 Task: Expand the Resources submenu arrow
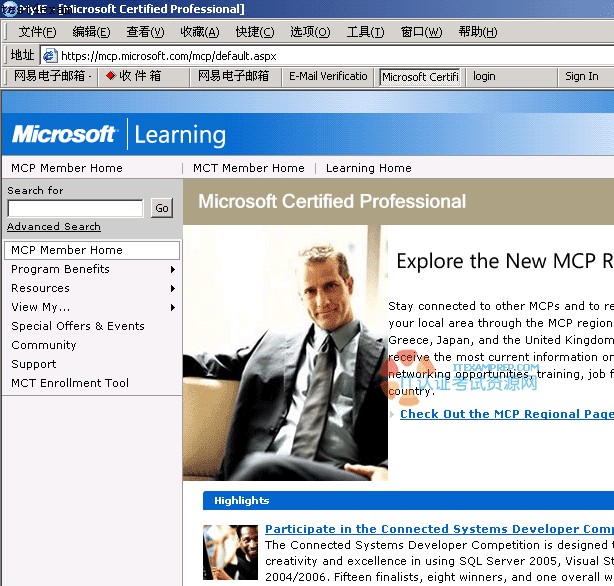pyautogui.click(x=173, y=289)
